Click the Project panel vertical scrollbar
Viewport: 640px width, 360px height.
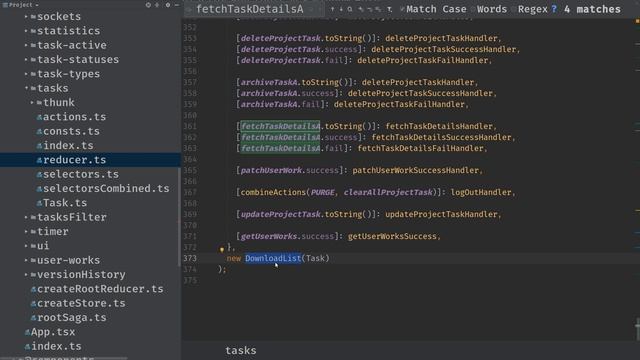[178, 216]
